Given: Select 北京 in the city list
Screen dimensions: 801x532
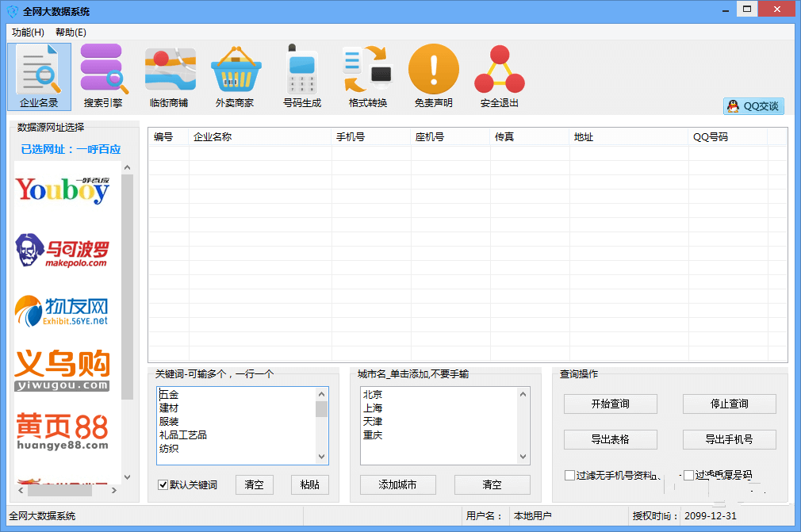Looking at the screenshot, I should (373, 395).
